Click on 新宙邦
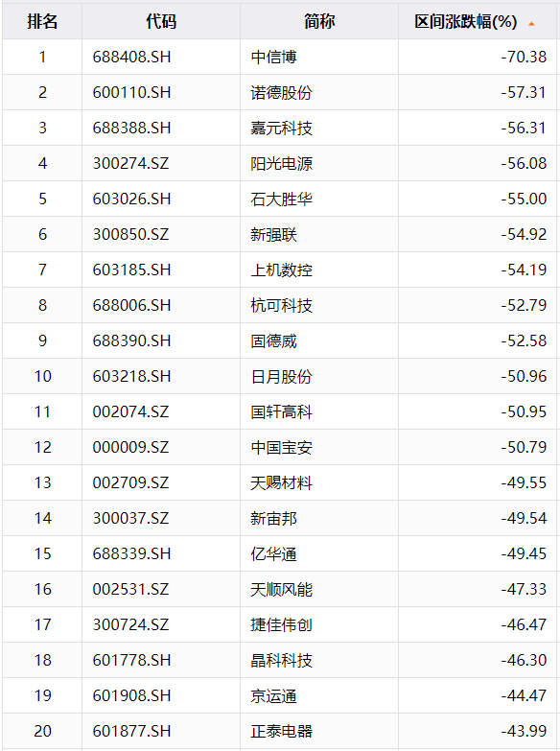The height and width of the screenshot is (751, 560). 274,518
